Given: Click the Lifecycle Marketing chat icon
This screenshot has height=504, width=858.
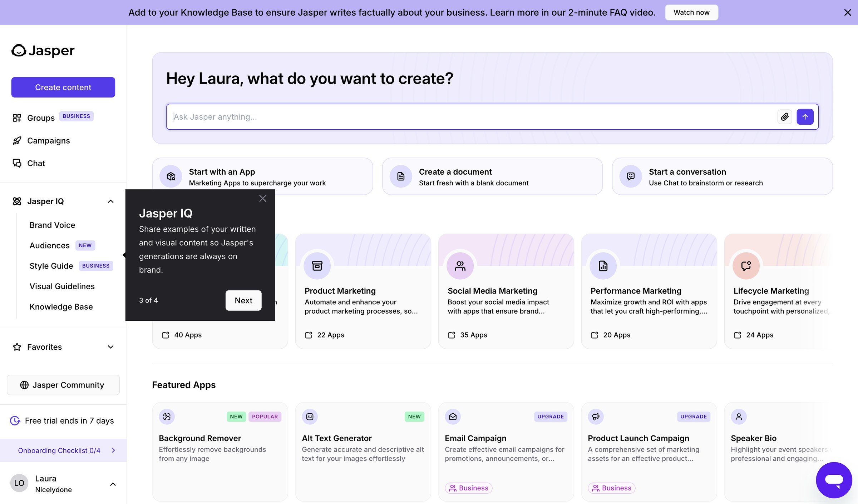Looking at the screenshot, I should [x=746, y=266].
